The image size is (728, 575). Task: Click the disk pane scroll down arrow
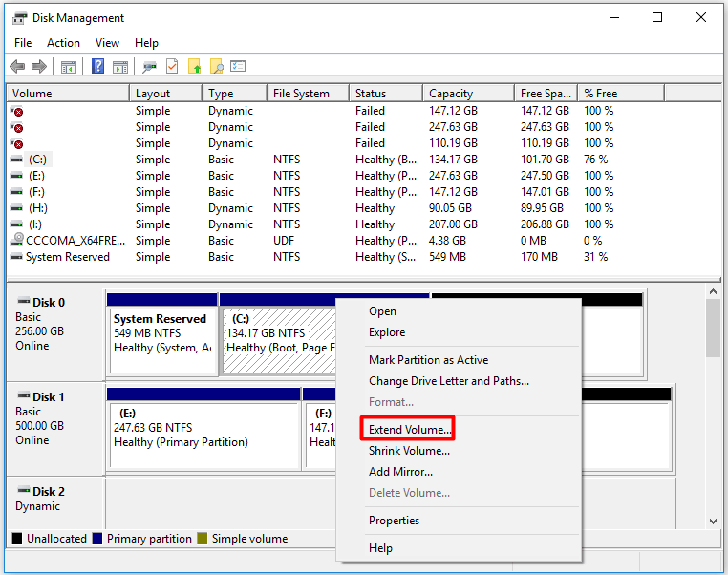[x=713, y=522]
